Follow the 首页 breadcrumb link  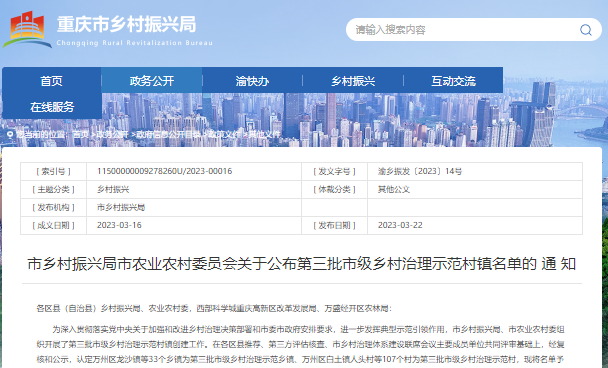click(x=80, y=135)
